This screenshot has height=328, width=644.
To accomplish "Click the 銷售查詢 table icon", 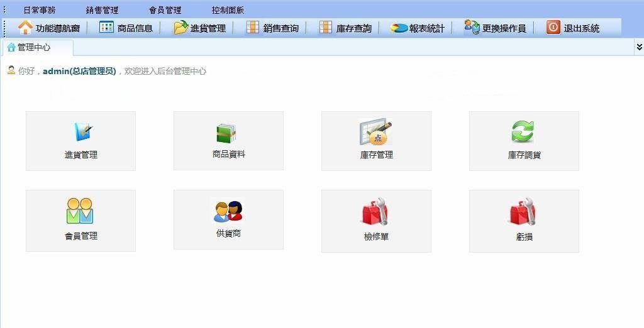I will pyautogui.click(x=253, y=27).
